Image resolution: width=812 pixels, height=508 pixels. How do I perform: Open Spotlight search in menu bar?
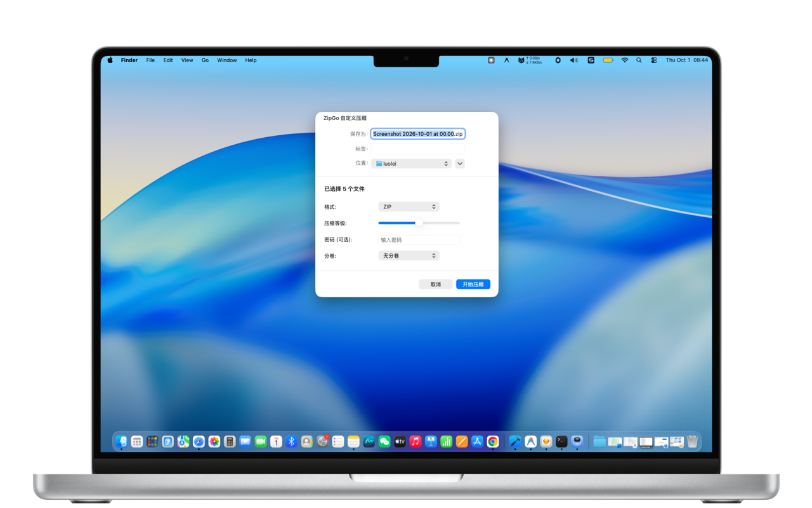[639, 60]
